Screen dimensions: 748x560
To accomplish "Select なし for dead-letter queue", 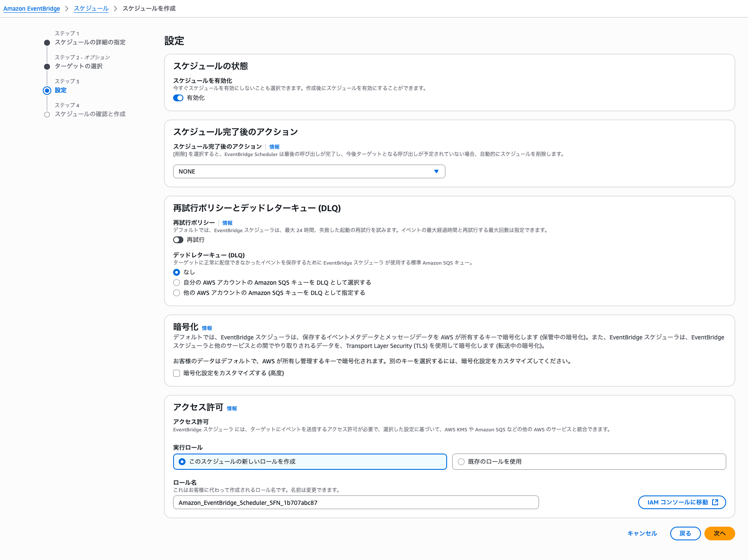I will pyautogui.click(x=177, y=272).
